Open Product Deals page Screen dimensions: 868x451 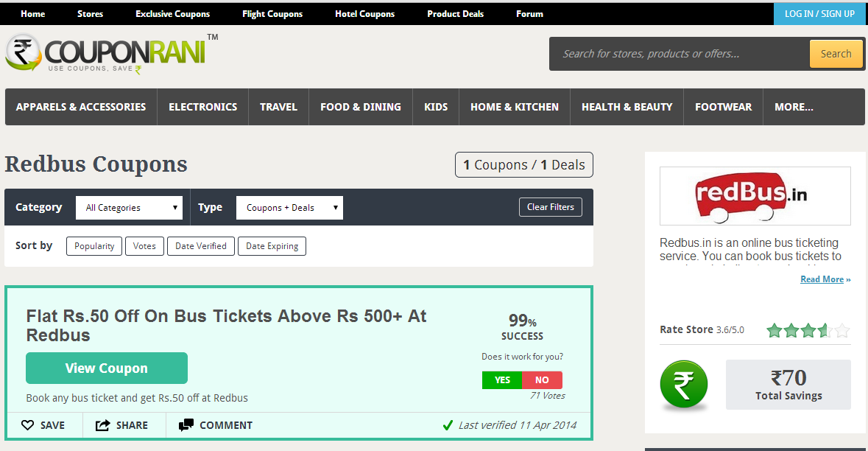pyautogui.click(x=456, y=14)
